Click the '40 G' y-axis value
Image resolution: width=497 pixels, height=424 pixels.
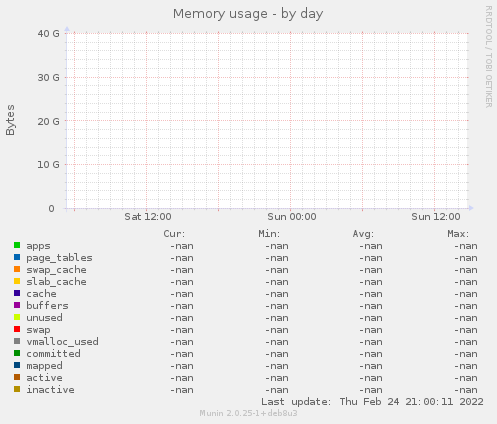(x=48, y=34)
